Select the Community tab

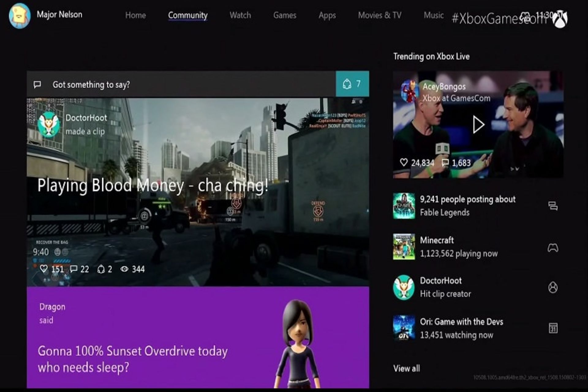(188, 15)
